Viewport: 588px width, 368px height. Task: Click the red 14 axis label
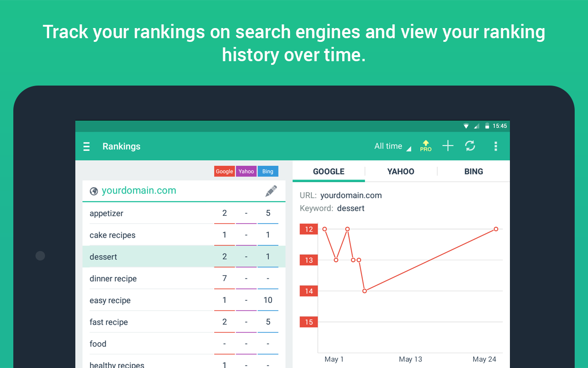click(x=309, y=291)
